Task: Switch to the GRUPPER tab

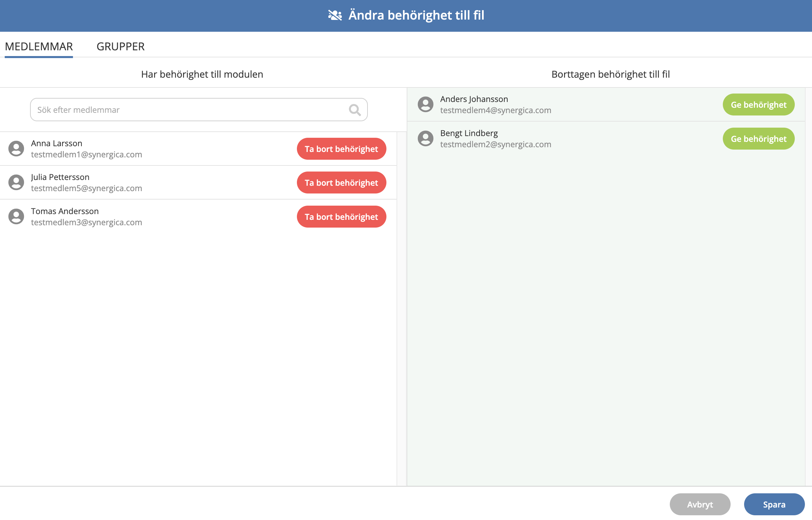Action: (121, 47)
